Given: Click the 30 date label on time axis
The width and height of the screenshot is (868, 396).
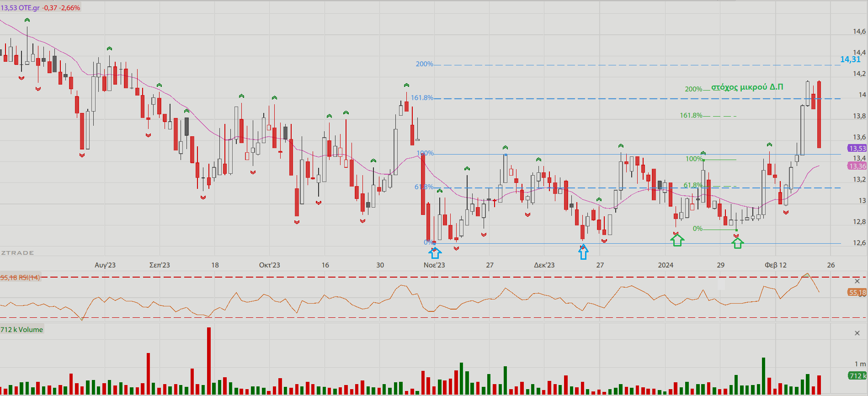Looking at the screenshot, I should (380, 265).
